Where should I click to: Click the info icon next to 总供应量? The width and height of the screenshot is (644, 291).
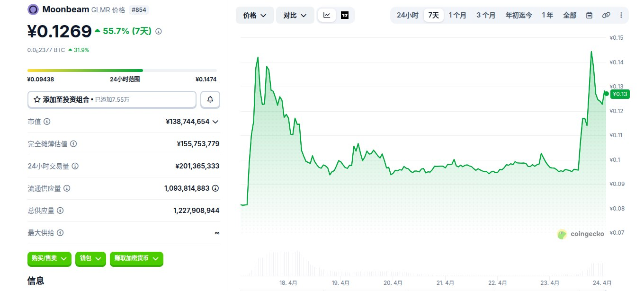click(60, 211)
